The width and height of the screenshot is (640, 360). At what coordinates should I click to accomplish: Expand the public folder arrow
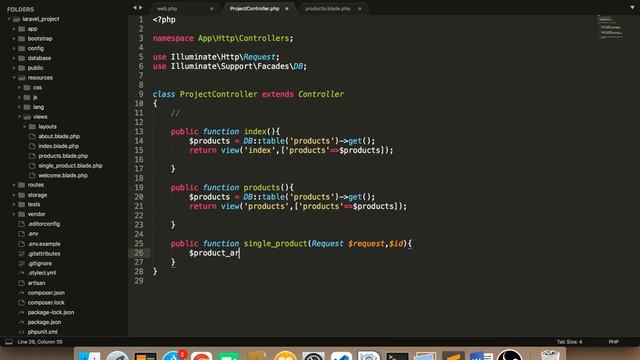coord(14,68)
